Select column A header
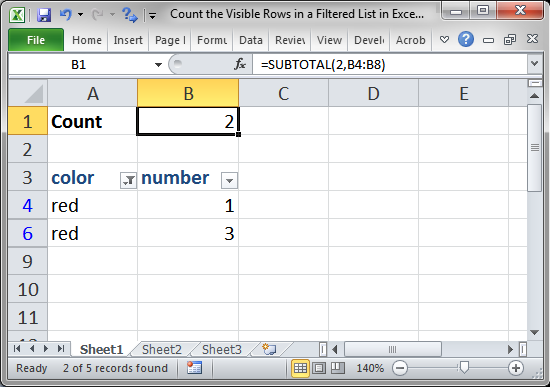The image size is (550, 387). (93, 93)
